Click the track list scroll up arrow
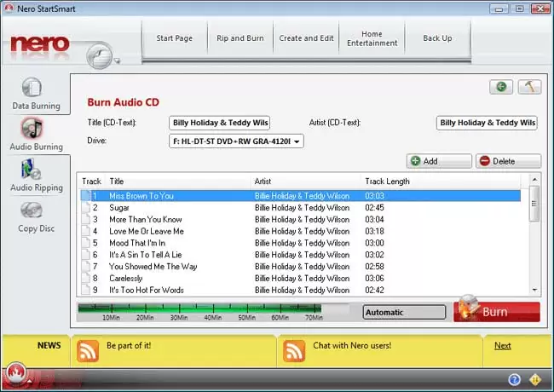 click(534, 180)
